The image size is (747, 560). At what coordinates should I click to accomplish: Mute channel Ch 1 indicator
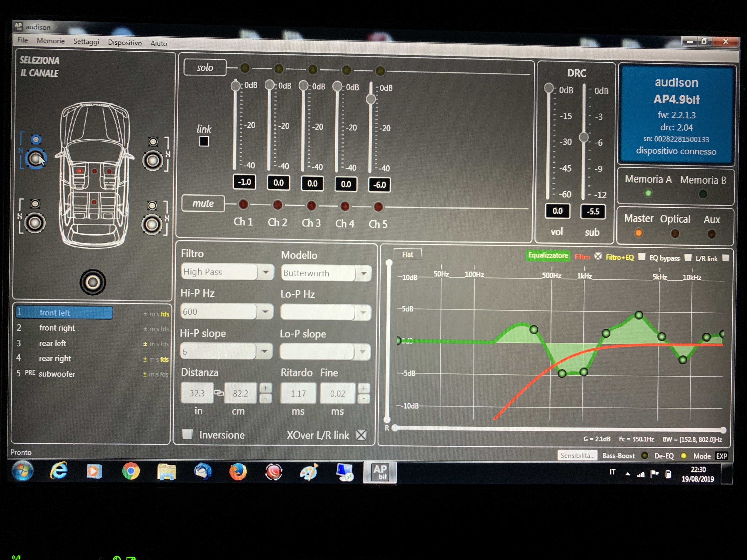click(x=243, y=204)
